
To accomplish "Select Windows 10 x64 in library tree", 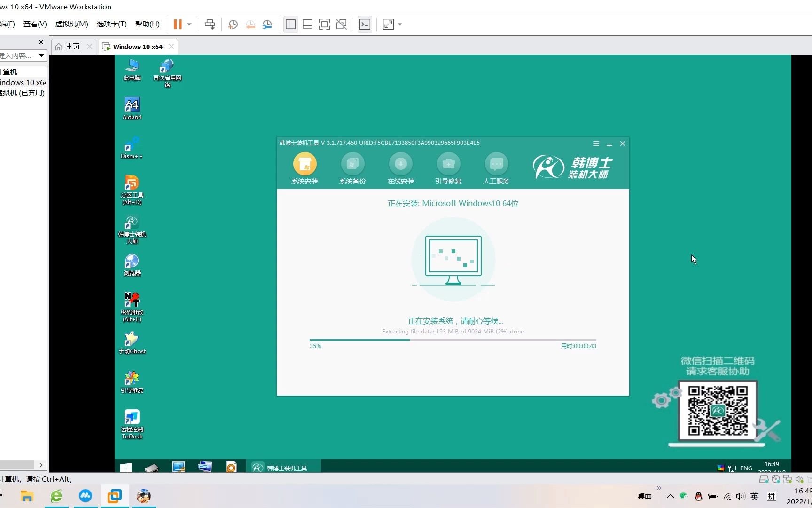I will click(23, 82).
